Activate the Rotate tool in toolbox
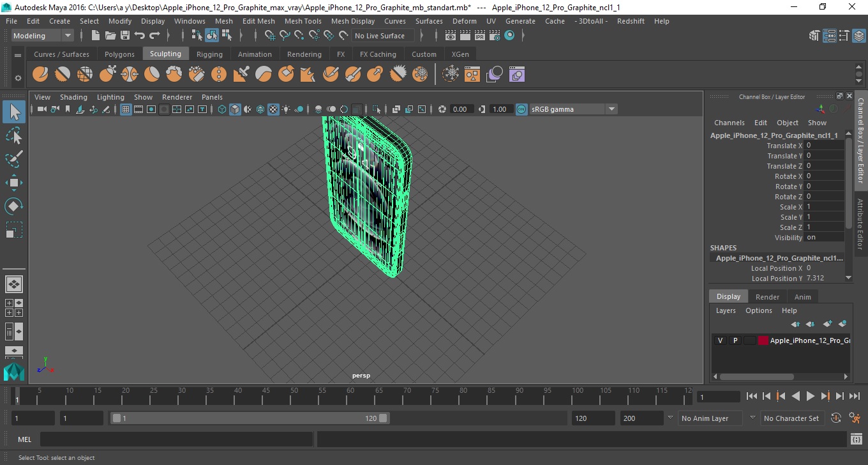 [14, 206]
